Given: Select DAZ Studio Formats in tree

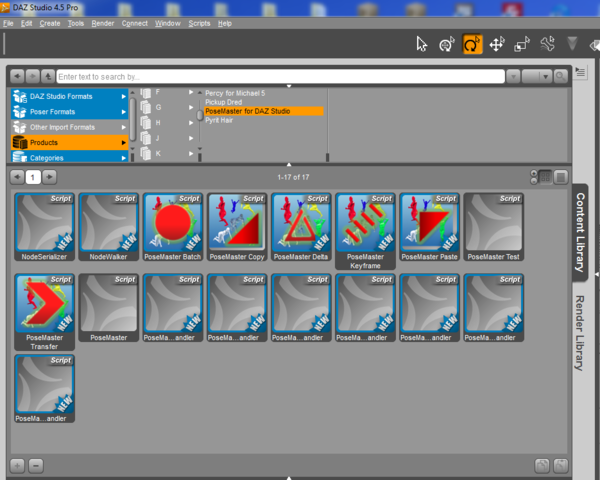Looking at the screenshot, I should (69, 96).
